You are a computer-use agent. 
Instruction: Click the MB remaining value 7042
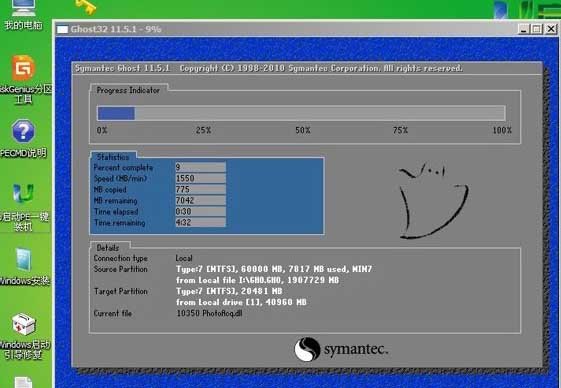[200, 200]
